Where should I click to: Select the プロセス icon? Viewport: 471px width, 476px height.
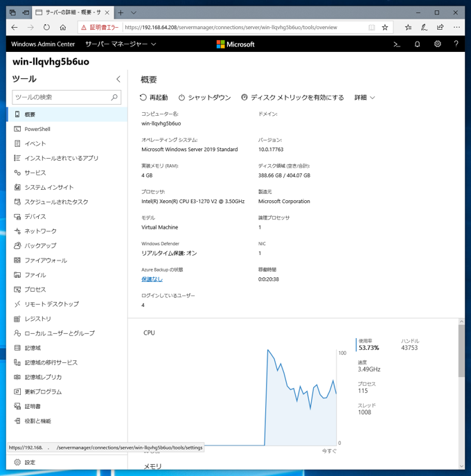[x=17, y=290]
